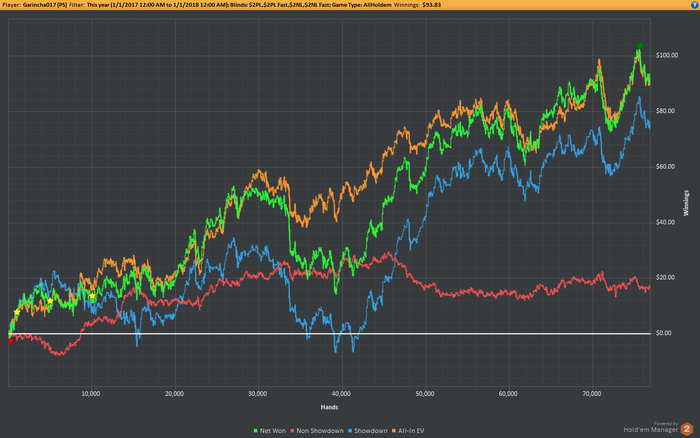Image resolution: width=700 pixels, height=438 pixels.
Task: Toggle the All-In EV legend series
Action: click(408, 431)
